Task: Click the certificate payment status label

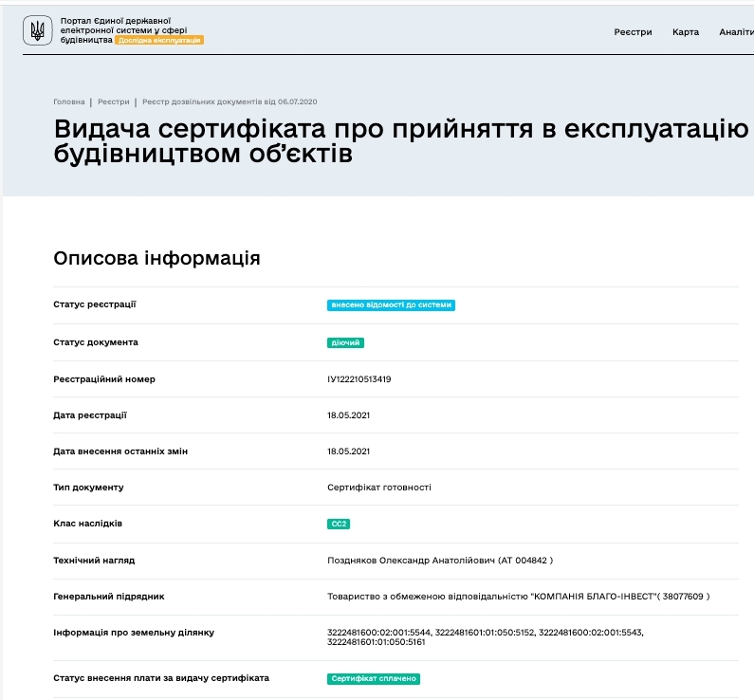Action: point(161,678)
